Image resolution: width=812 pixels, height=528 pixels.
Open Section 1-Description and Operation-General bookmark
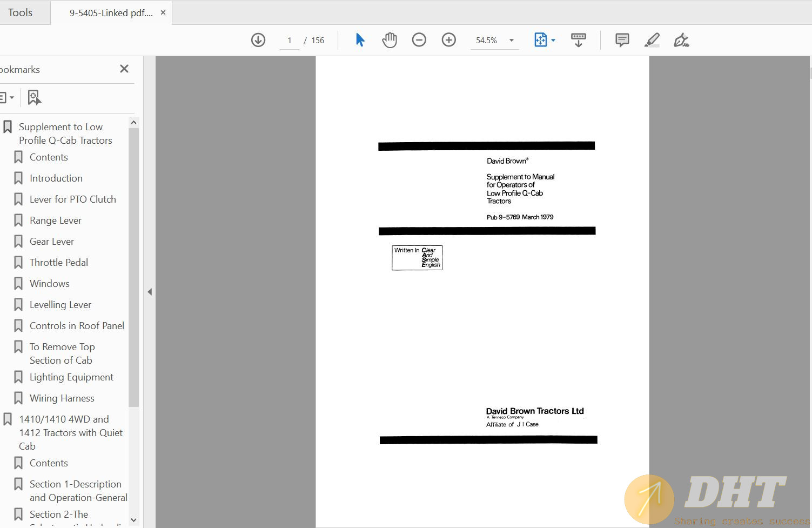(78, 491)
